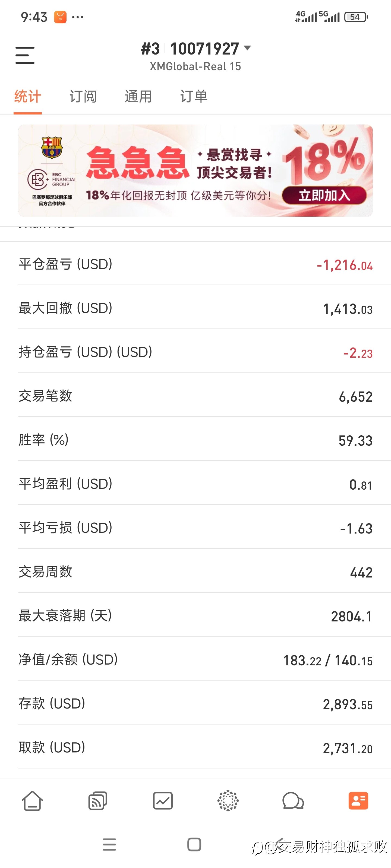The height and width of the screenshot is (868, 391).
Task: Open the signal subscription feed icon
Action: coord(97,801)
